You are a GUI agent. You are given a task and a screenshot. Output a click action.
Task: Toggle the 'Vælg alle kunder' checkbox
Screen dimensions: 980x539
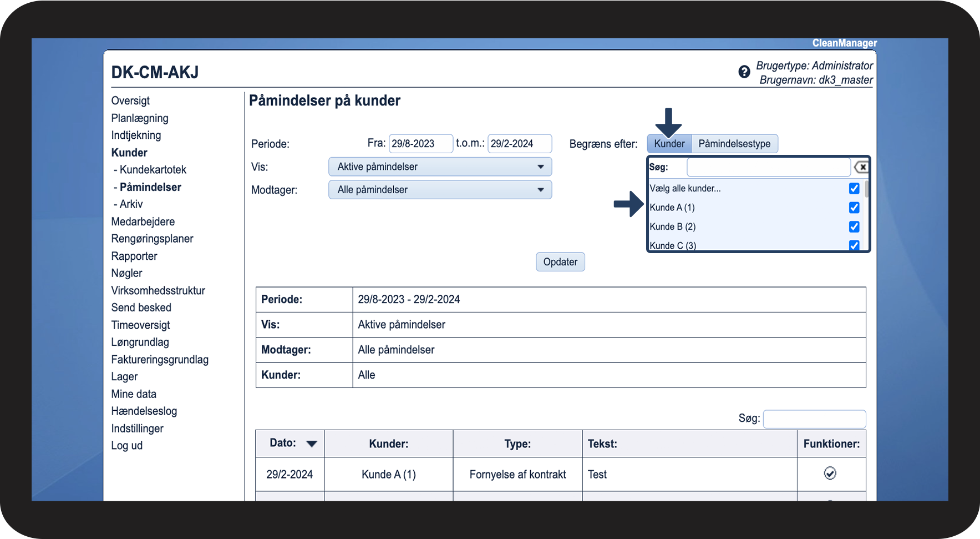[x=854, y=189]
